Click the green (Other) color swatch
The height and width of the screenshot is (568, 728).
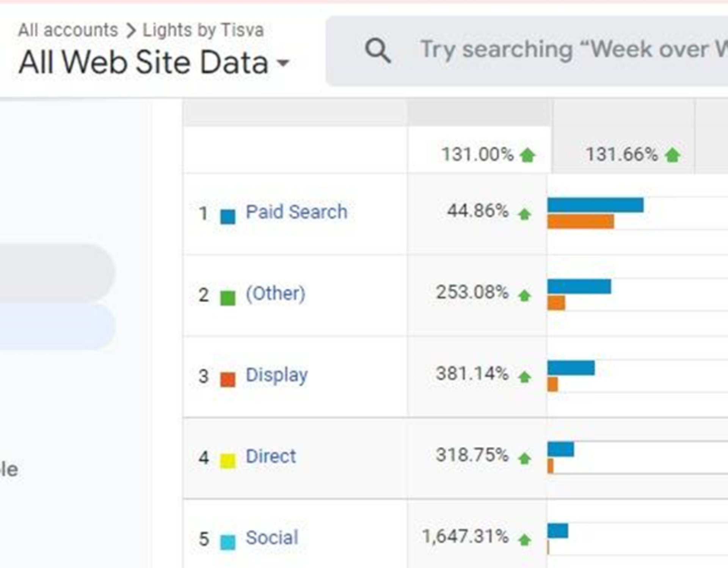(x=228, y=298)
